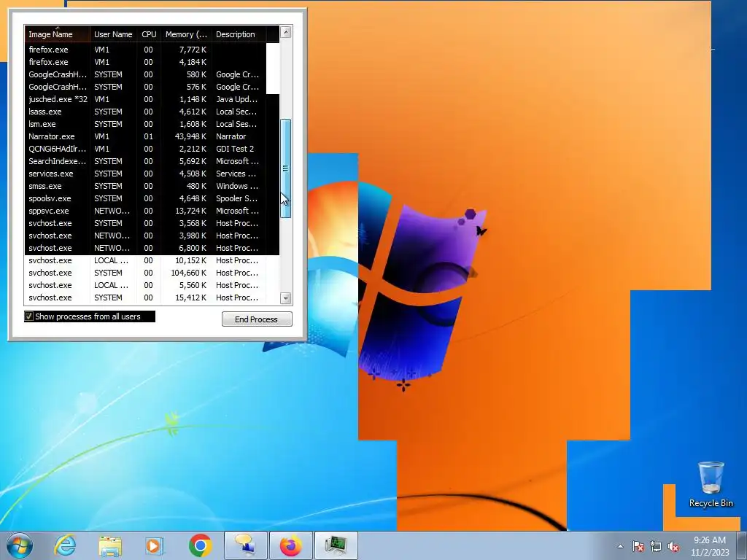Select the jusched.exe *32 process
This screenshot has height=560, width=747.
(152, 99)
